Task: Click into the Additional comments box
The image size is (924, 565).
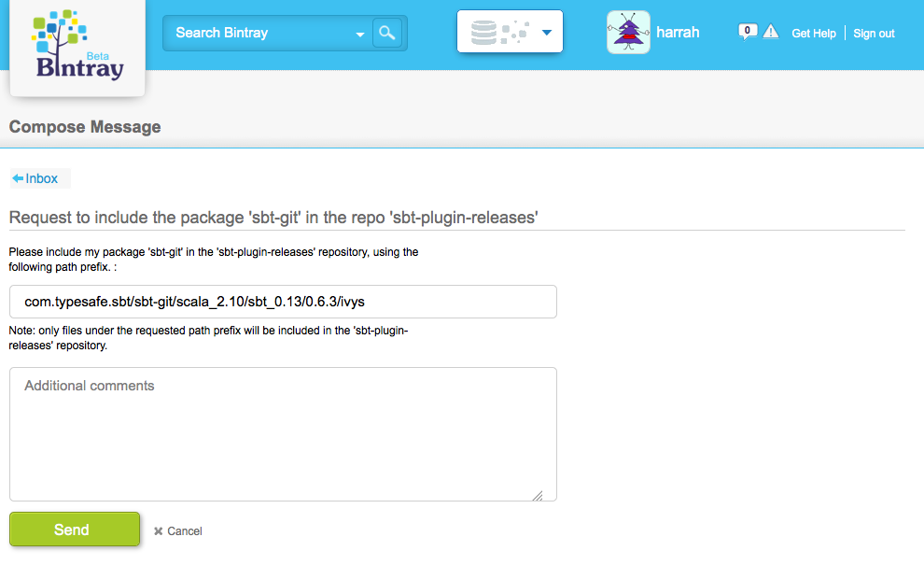Action: 283,434
